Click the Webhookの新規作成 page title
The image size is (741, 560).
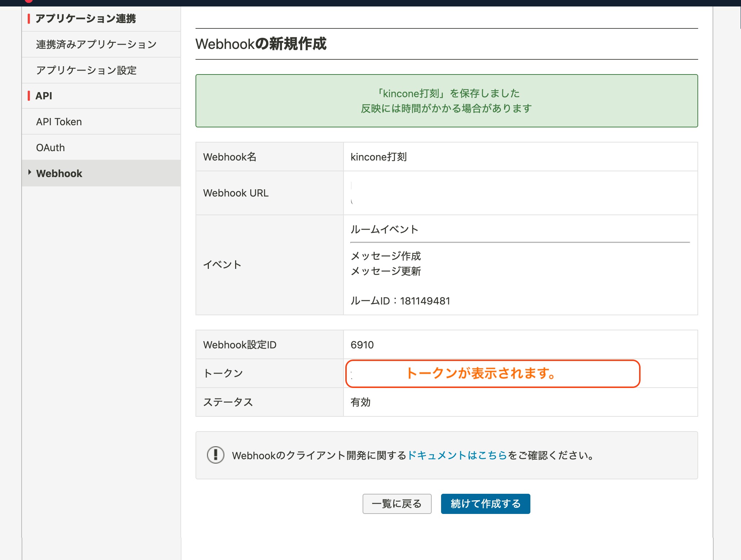click(x=261, y=44)
